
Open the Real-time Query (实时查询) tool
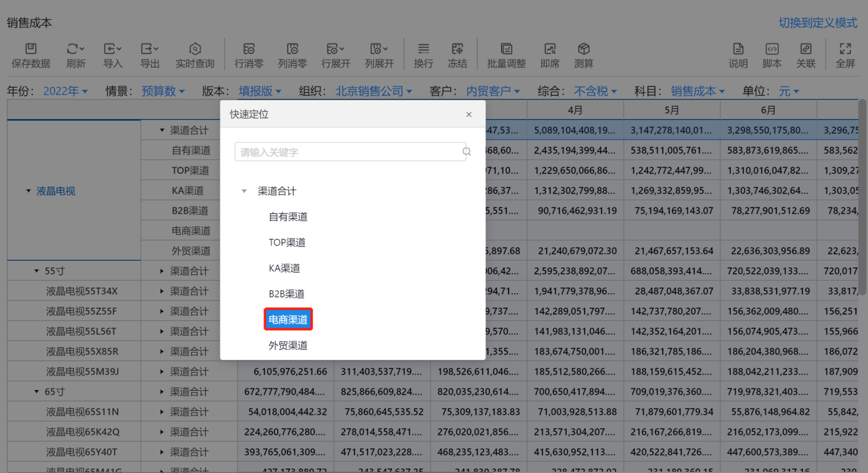pos(195,49)
